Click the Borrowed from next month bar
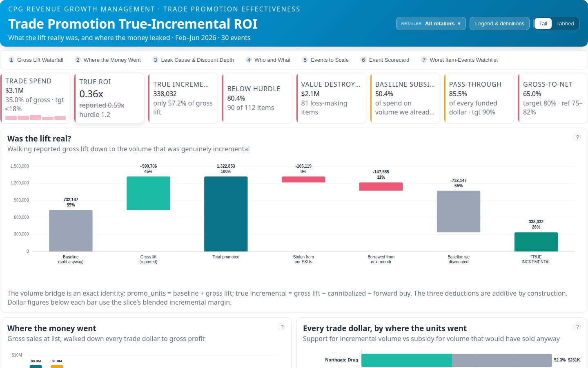Image resolution: width=588 pixels, height=368 pixels. [x=381, y=186]
